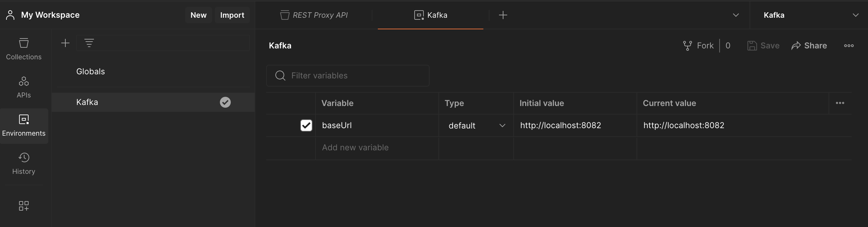Focus the environment list filter field

pos(163,43)
